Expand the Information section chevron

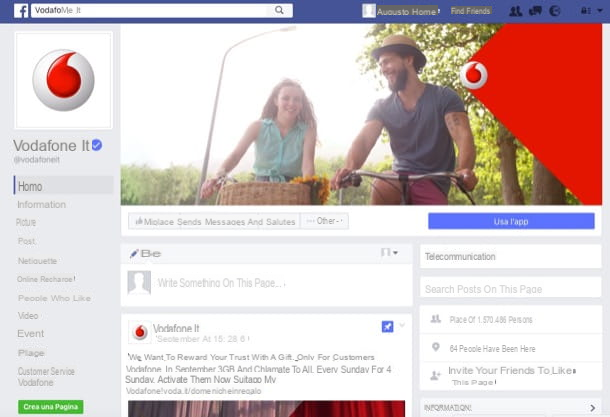(592, 408)
